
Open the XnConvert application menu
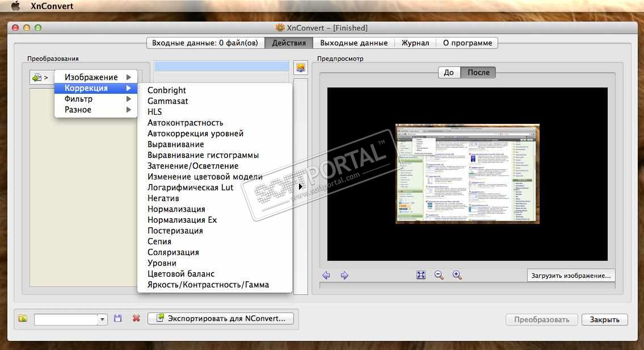52,6
